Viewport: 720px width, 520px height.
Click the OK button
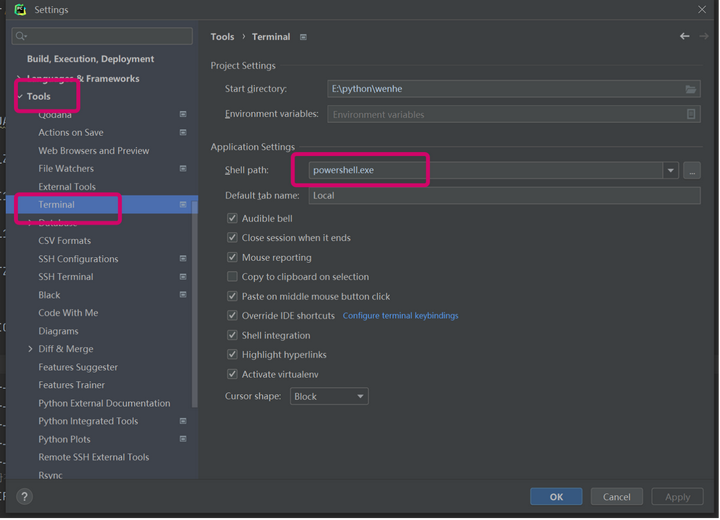tap(556, 497)
